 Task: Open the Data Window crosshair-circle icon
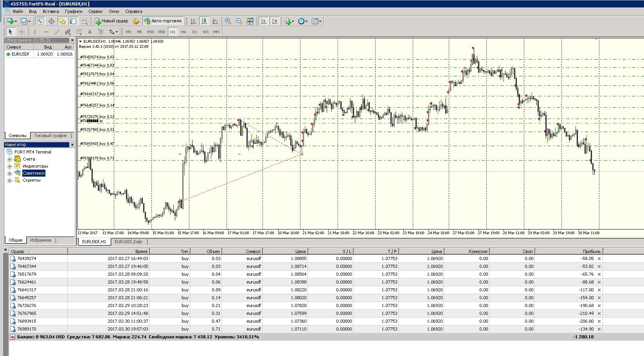[51, 21]
